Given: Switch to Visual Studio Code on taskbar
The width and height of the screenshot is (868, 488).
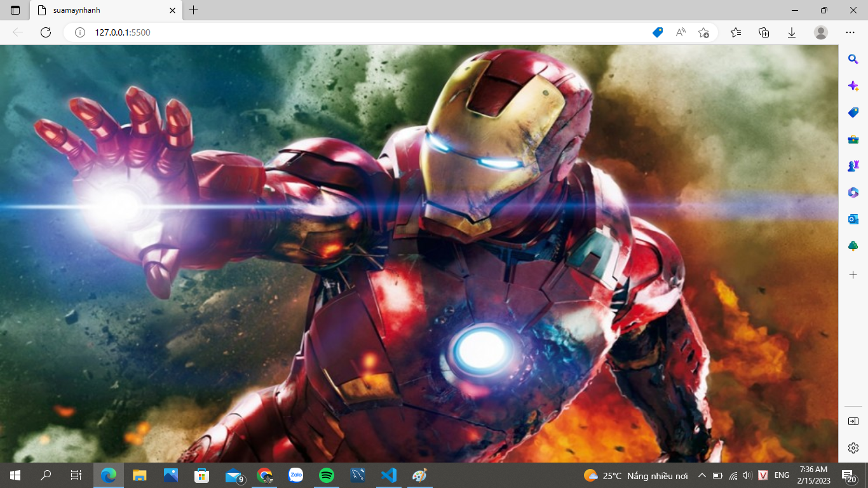Looking at the screenshot, I should tap(389, 475).
